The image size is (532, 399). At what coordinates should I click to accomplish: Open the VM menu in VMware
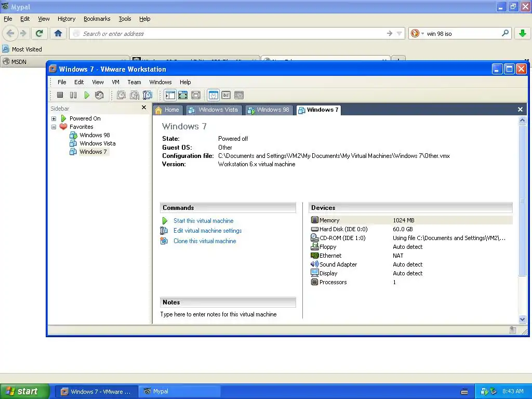(x=115, y=82)
